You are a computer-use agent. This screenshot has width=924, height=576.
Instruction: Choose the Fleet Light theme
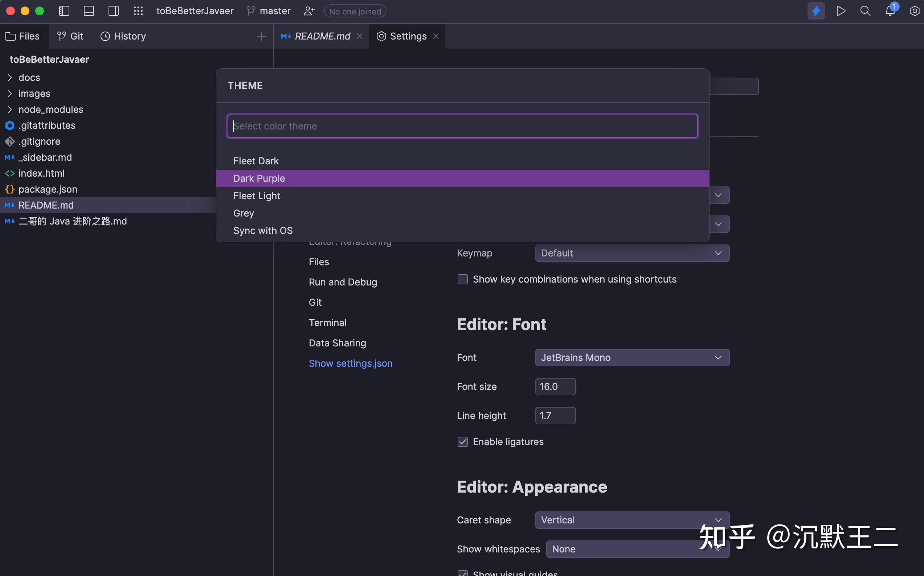[462, 196]
